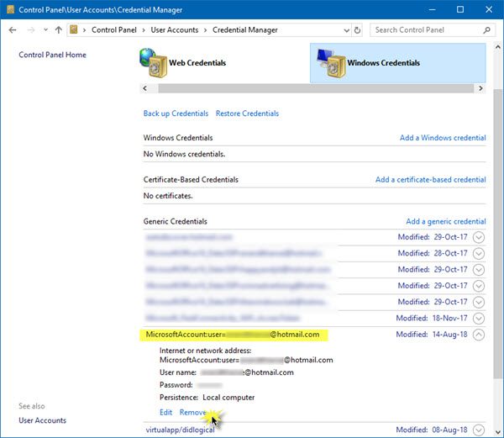504x438 pixels.
Task: Navigate to User Accounts breadcrumb
Action: [175, 30]
